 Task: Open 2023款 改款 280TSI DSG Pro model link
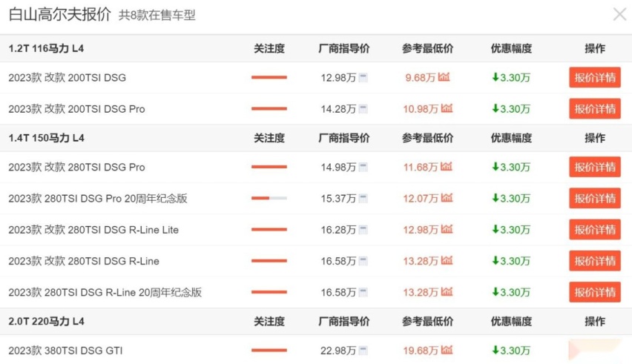pyautogui.click(x=76, y=167)
